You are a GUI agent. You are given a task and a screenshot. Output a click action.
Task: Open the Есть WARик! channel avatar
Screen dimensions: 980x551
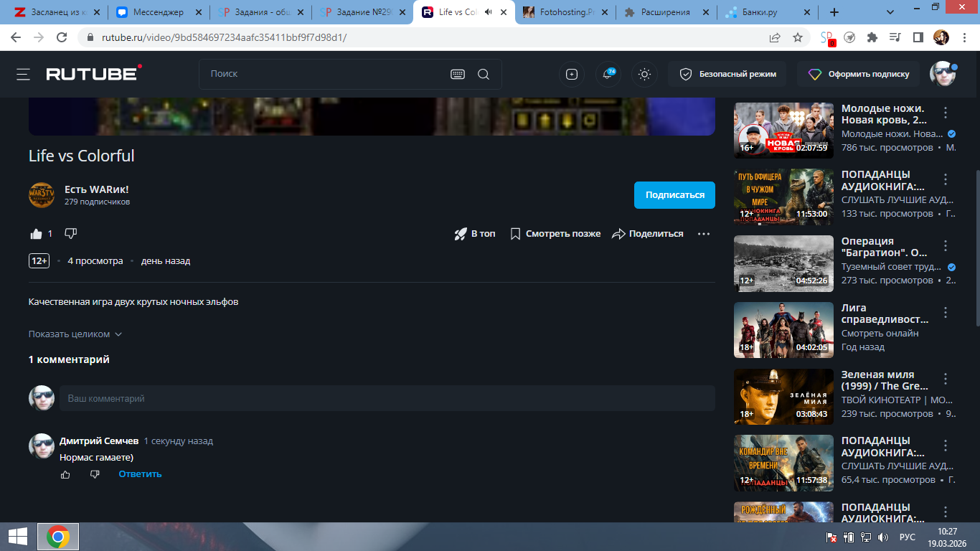click(x=42, y=195)
